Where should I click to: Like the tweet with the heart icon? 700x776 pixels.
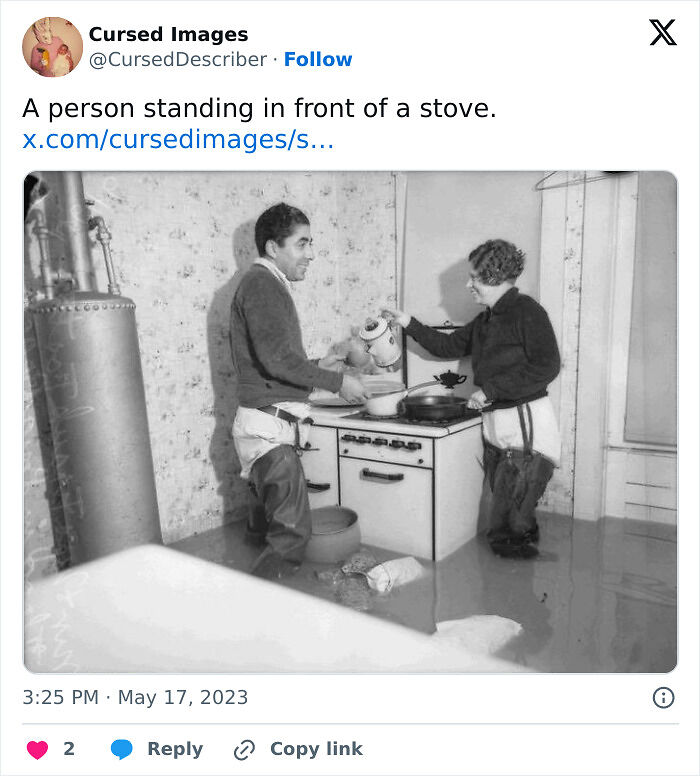point(36,749)
